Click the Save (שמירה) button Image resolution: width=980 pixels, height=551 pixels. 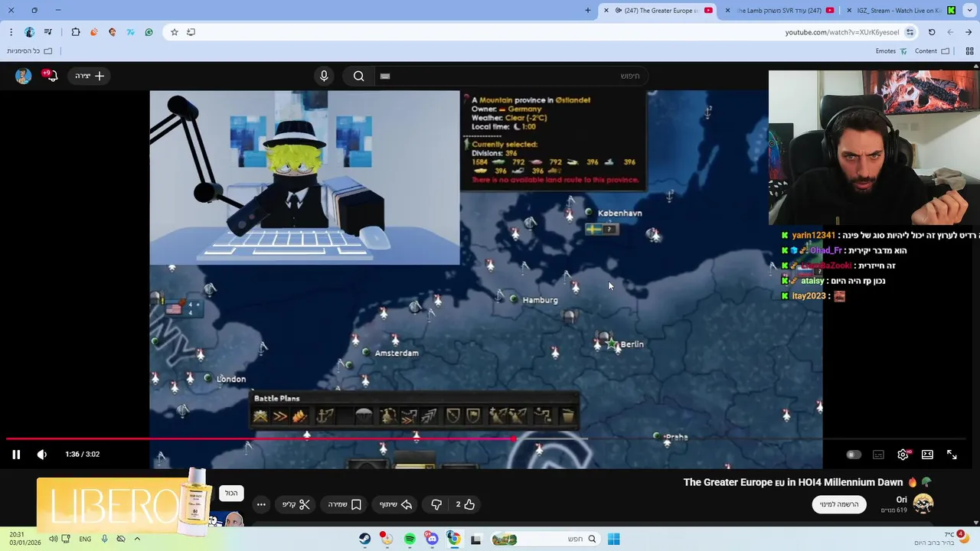345,504
